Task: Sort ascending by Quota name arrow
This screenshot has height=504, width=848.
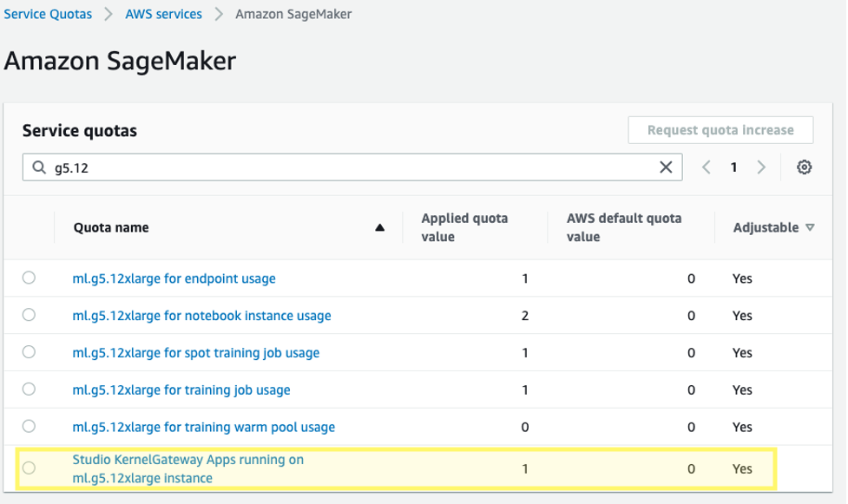Action: click(x=379, y=228)
